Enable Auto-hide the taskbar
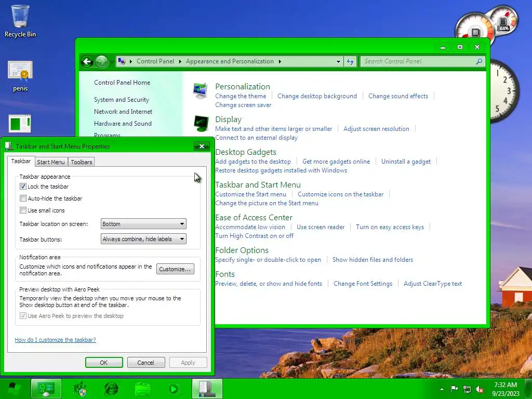 pos(23,198)
